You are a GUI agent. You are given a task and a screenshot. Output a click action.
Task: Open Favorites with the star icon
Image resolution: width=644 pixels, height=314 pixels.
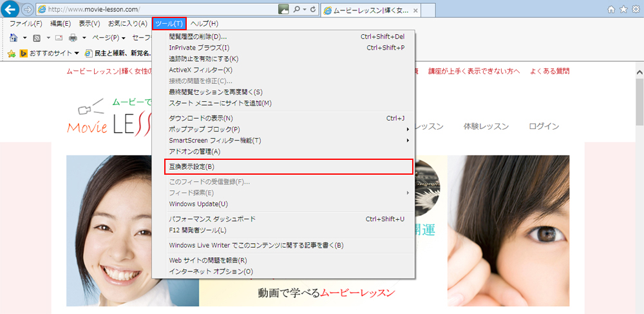623,9
